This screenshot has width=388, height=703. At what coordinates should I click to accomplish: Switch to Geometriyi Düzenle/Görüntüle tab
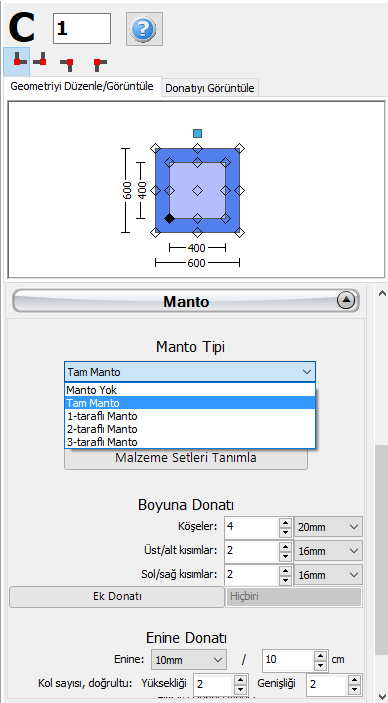pyautogui.click(x=82, y=86)
